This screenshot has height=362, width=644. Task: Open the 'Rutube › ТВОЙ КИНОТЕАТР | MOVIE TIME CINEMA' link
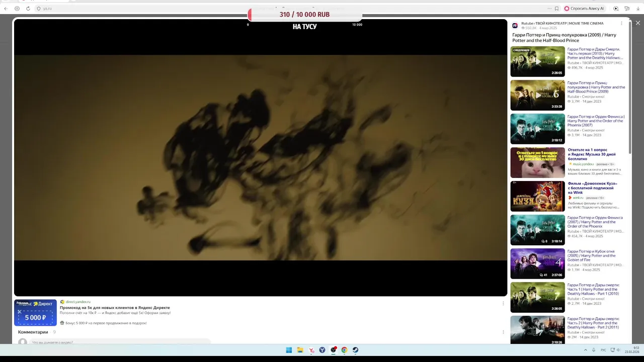(562, 23)
